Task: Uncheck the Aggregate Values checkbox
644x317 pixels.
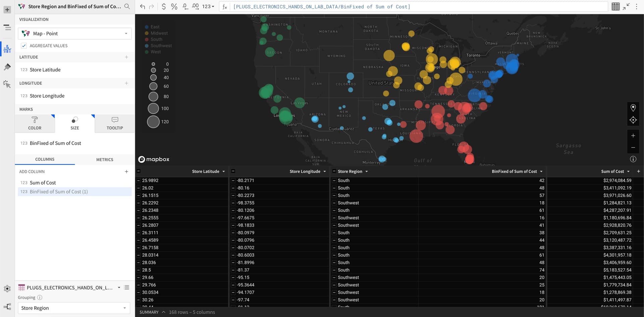Action: point(24,46)
